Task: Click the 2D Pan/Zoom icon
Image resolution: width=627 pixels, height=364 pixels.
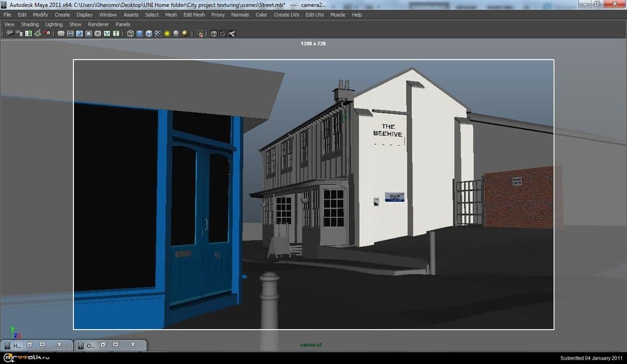Action: (x=47, y=34)
